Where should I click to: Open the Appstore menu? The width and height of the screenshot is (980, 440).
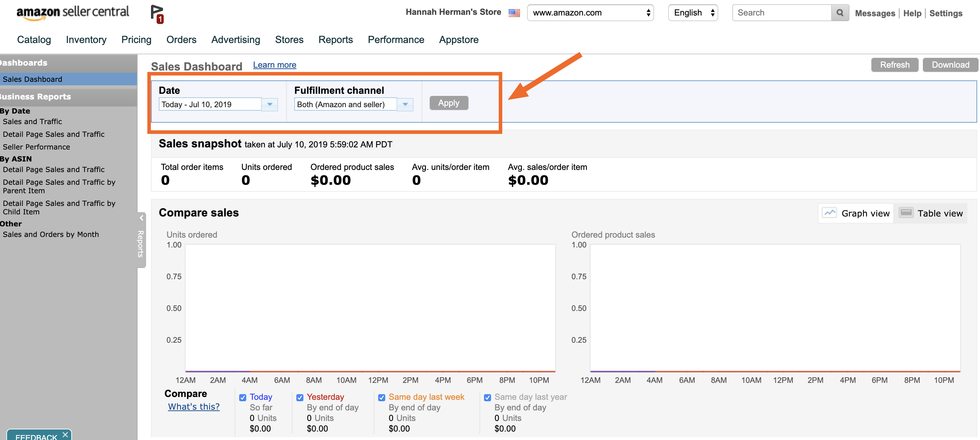tap(458, 39)
